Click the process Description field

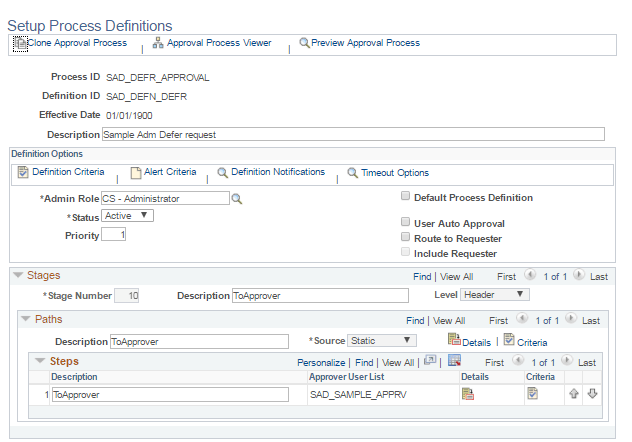[x=353, y=134]
